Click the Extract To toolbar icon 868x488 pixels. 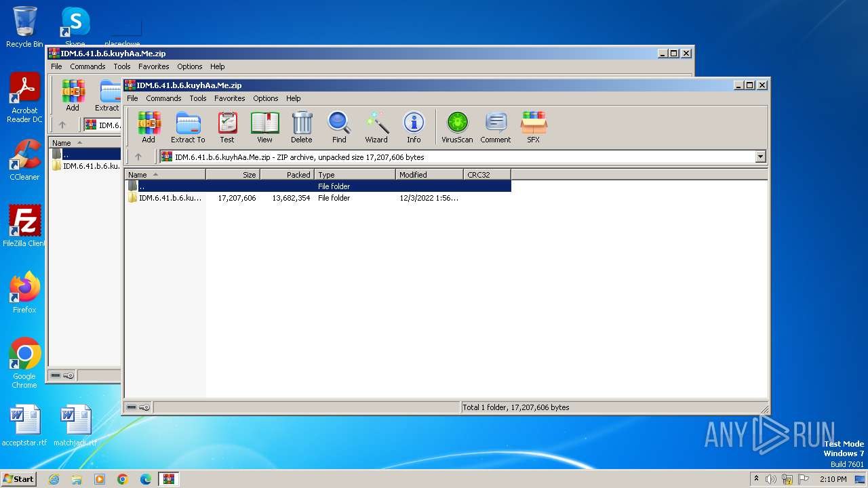point(188,127)
